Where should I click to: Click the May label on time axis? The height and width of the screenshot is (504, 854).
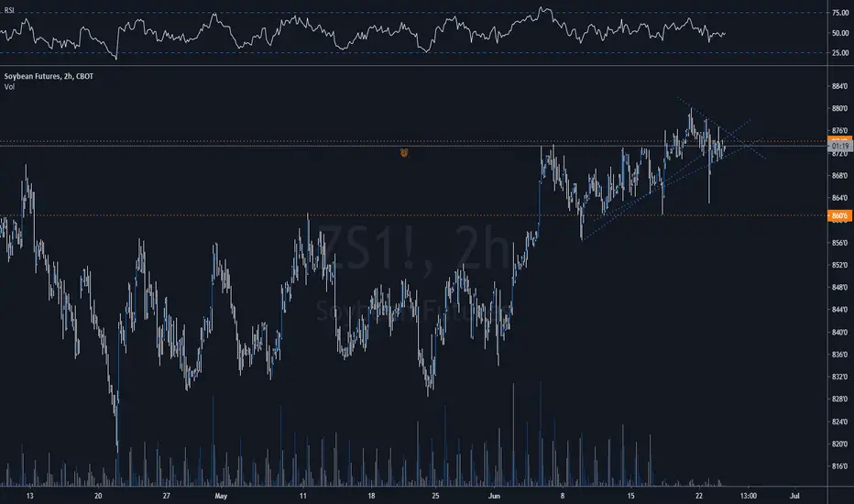point(221,496)
